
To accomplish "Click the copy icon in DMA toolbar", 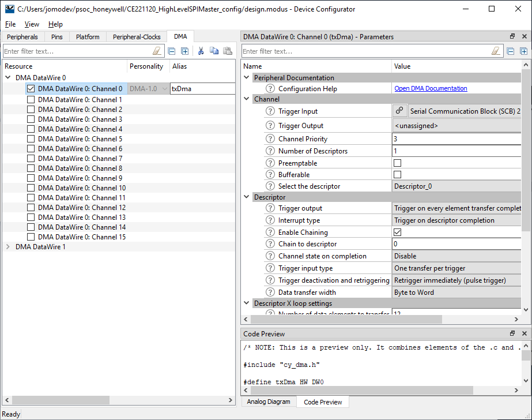I will tap(214, 51).
